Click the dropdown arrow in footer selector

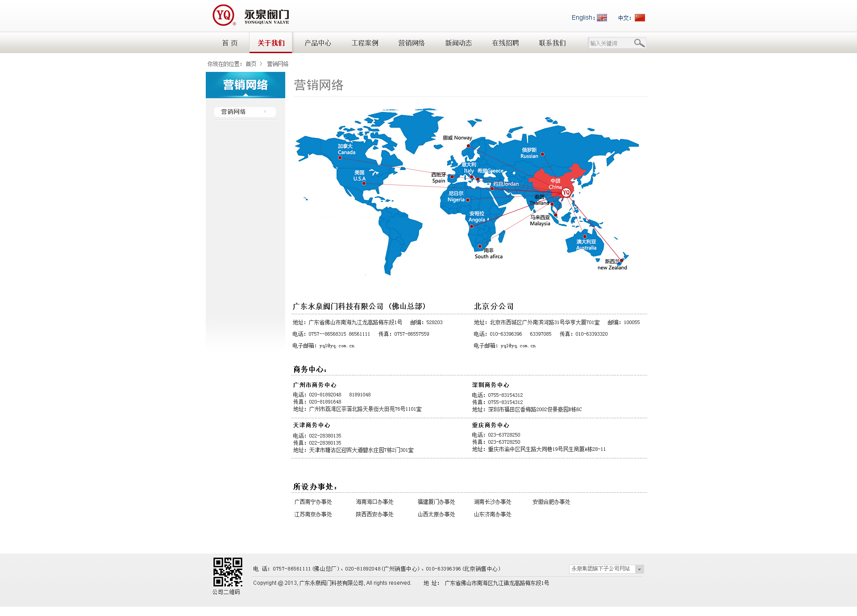(x=640, y=569)
